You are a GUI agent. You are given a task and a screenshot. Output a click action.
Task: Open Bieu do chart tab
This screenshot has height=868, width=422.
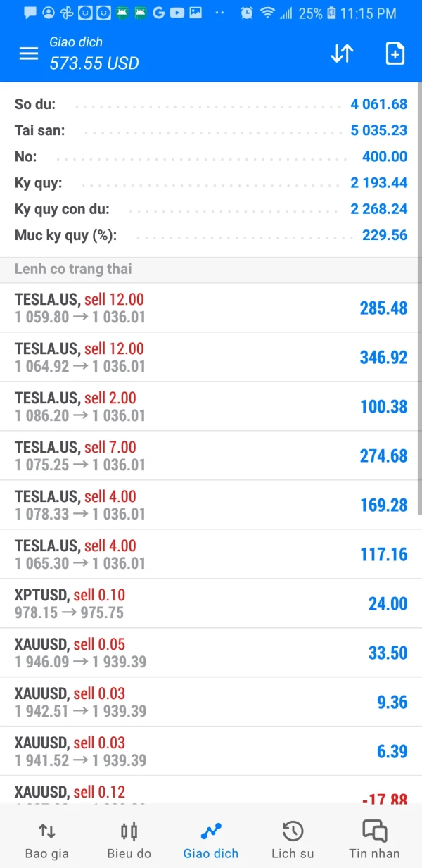point(129,840)
